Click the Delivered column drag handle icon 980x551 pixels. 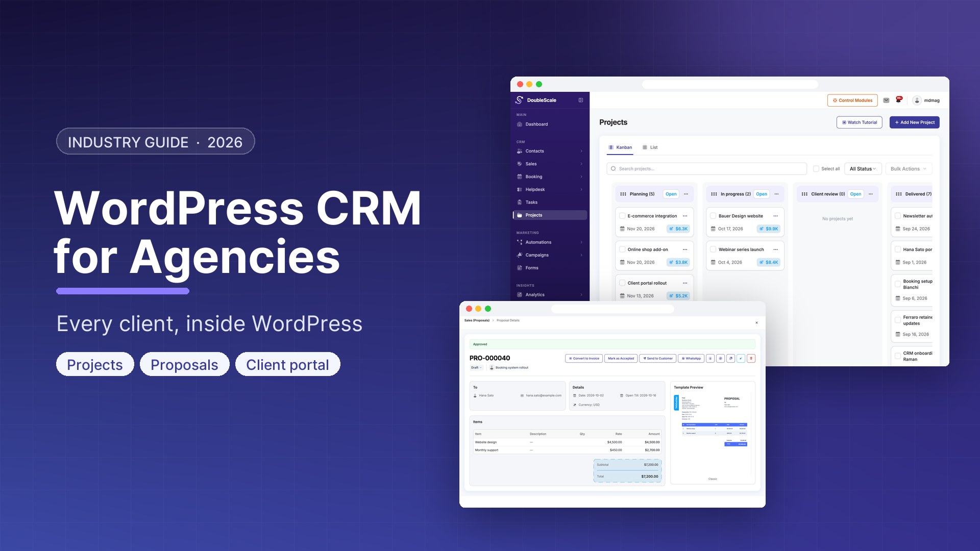point(899,194)
